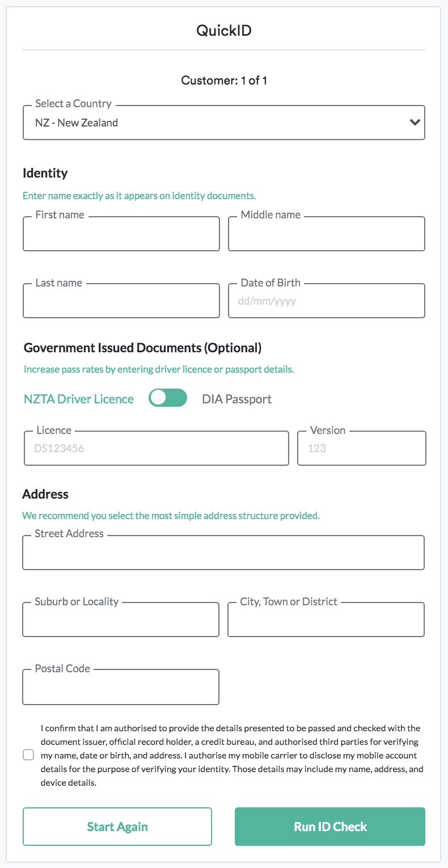Click the Run ID Check button
The height and width of the screenshot is (868, 448).
coord(329,827)
